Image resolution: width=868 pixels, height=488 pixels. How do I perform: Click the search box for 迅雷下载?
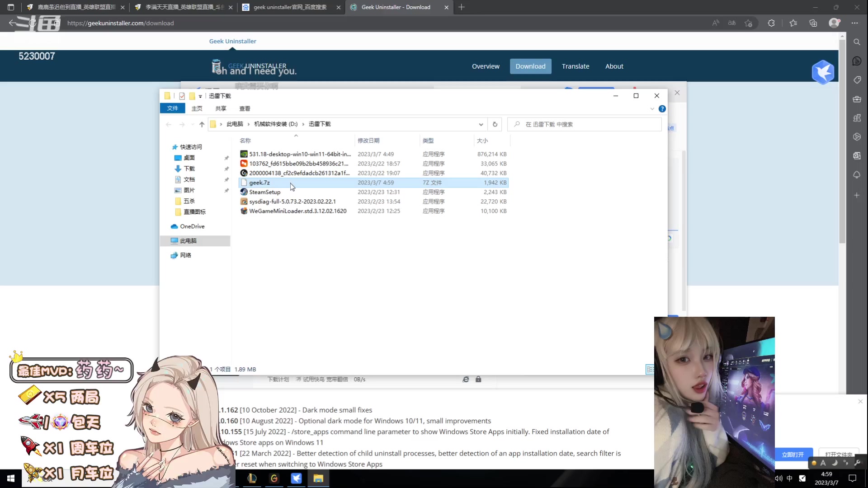point(584,124)
